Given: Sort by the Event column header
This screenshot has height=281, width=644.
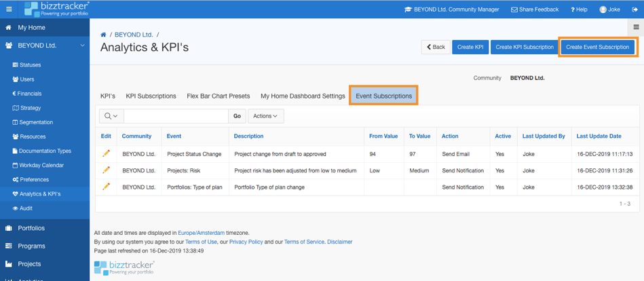Looking at the screenshot, I should (174, 136).
